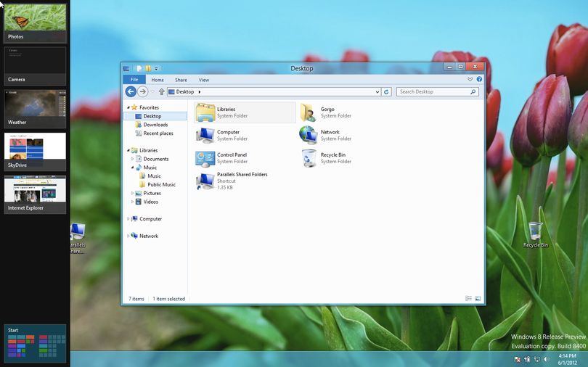The width and height of the screenshot is (588, 367).
Task: Select the Network system folder icon
Action: click(x=309, y=135)
